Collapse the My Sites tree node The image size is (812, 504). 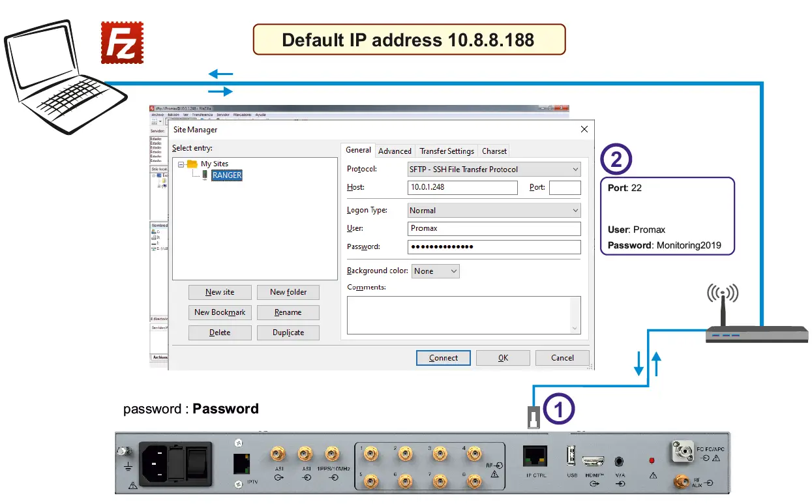(x=180, y=164)
